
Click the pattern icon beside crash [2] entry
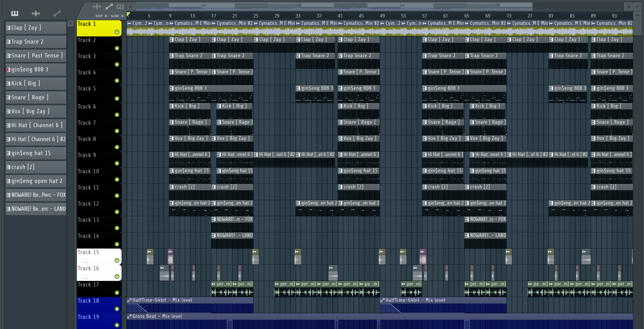[x=8, y=167]
